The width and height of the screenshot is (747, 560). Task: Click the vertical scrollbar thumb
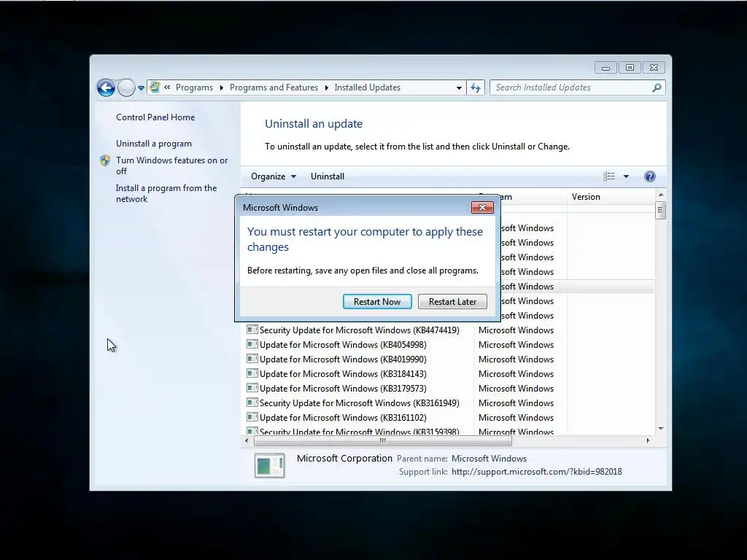(660, 211)
